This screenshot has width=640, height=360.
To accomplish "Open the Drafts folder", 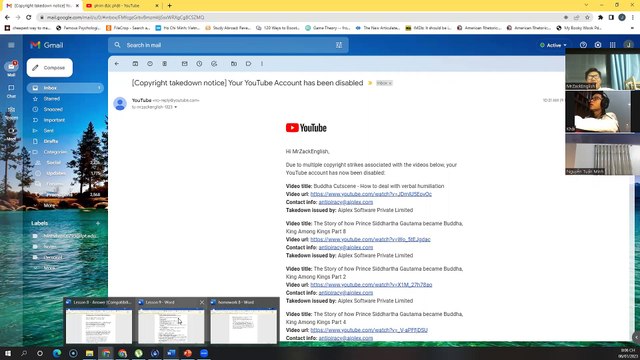I will tap(51, 141).
